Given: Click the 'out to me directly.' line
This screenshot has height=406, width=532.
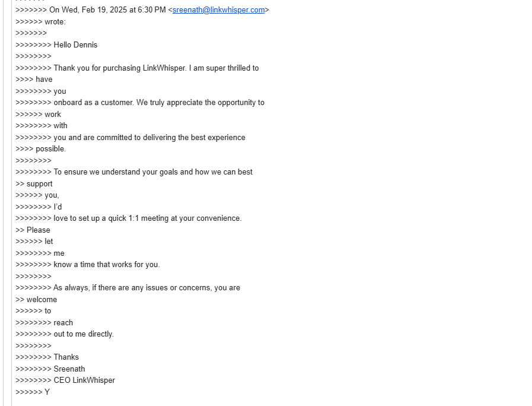Looking at the screenshot, I should pyautogui.click(x=83, y=334).
